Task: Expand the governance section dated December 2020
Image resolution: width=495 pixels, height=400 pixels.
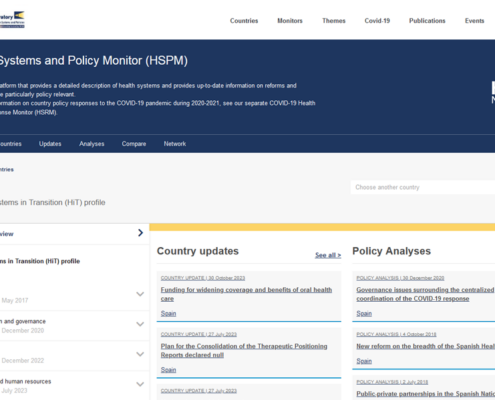Action: pos(140,324)
